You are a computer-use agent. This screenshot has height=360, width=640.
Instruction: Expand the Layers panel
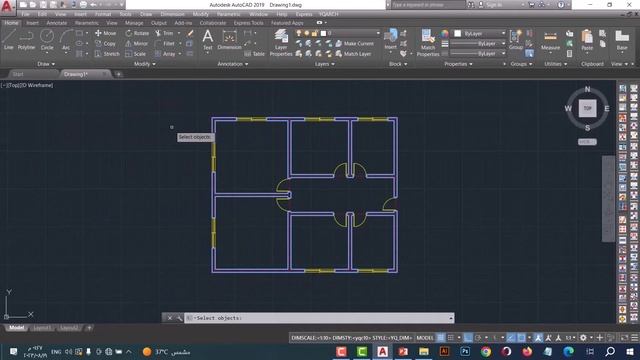pyautogui.click(x=324, y=64)
